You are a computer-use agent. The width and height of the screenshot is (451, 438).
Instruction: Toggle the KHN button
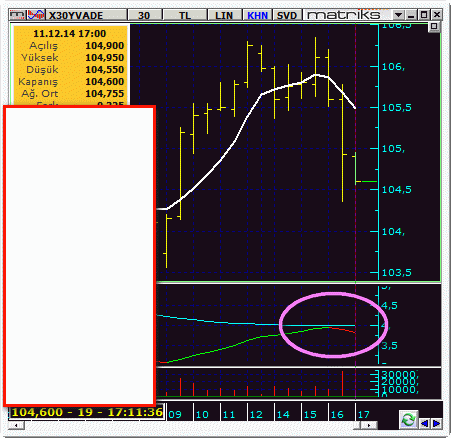[257, 15]
